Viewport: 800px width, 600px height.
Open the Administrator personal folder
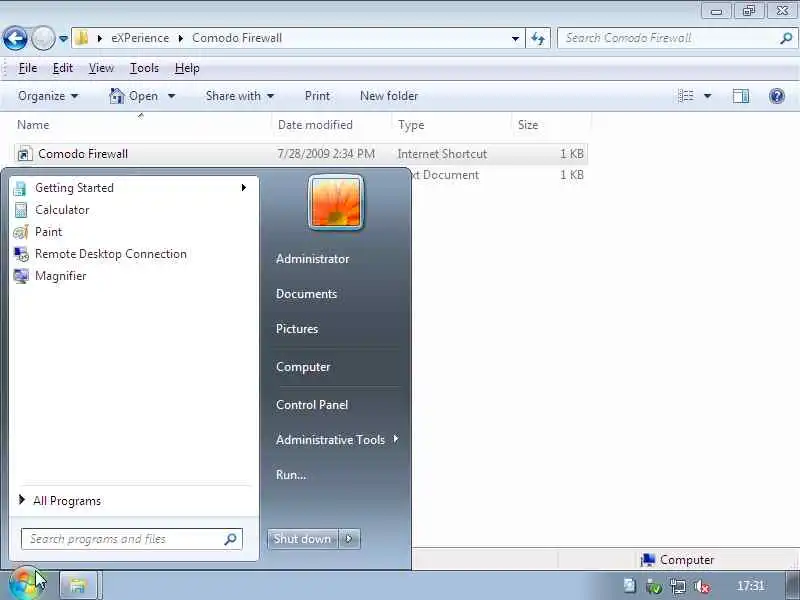pyautogui.click(x=312, y=259)
